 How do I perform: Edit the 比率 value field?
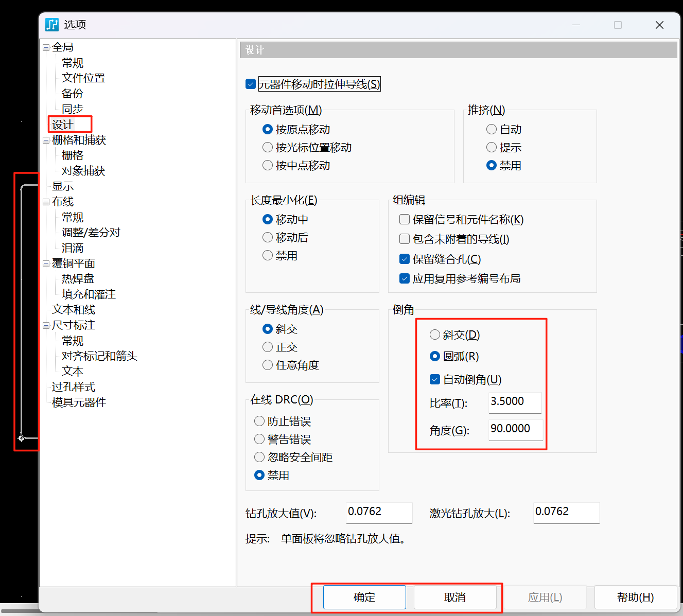(515, 402)
